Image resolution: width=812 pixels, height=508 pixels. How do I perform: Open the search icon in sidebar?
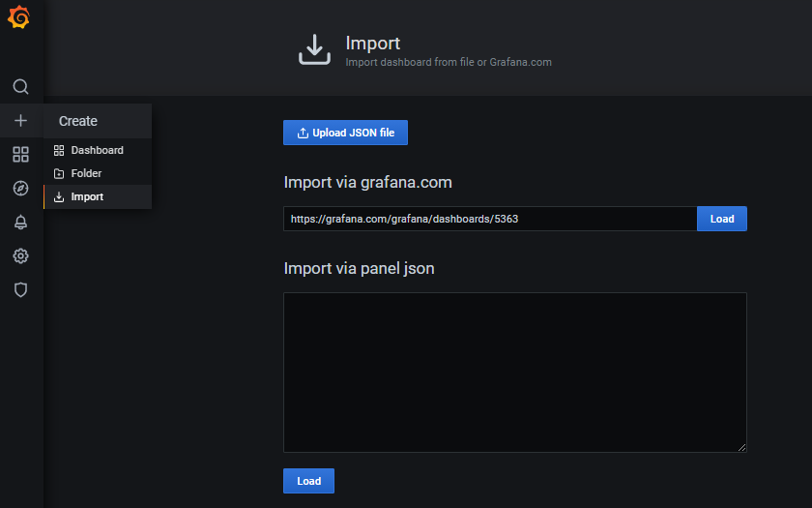(20, 86)
